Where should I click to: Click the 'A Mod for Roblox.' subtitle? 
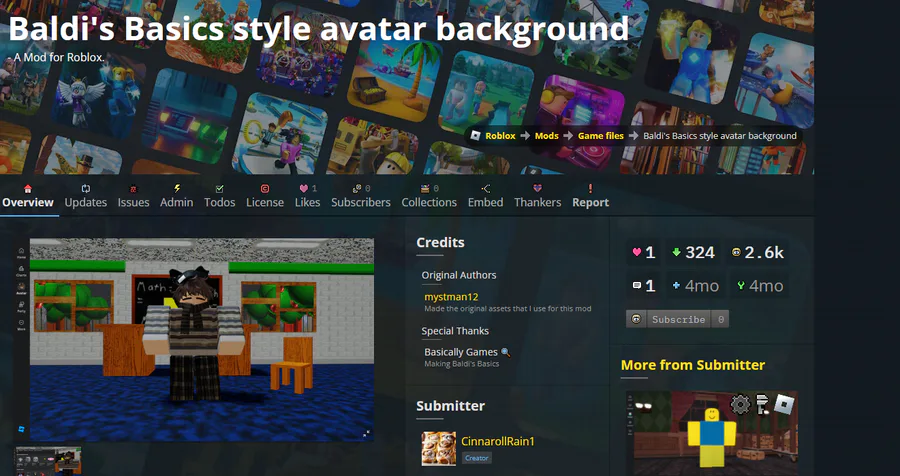coord(58,57)
